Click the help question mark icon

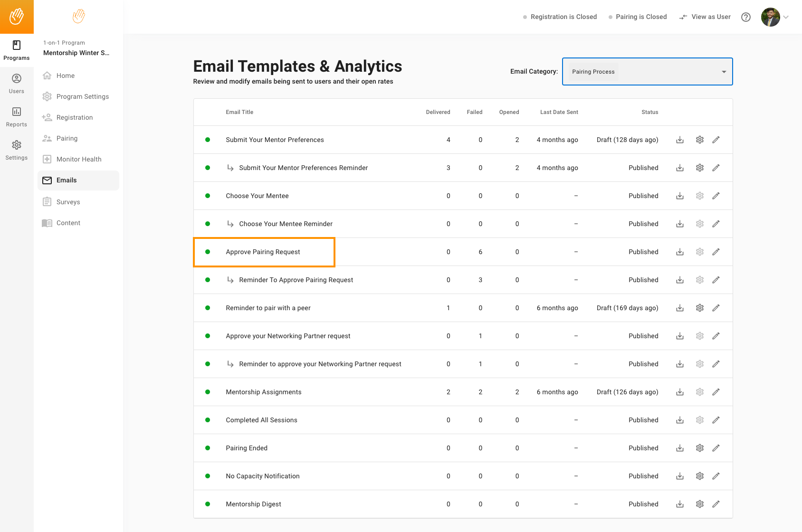pos(746,17)
